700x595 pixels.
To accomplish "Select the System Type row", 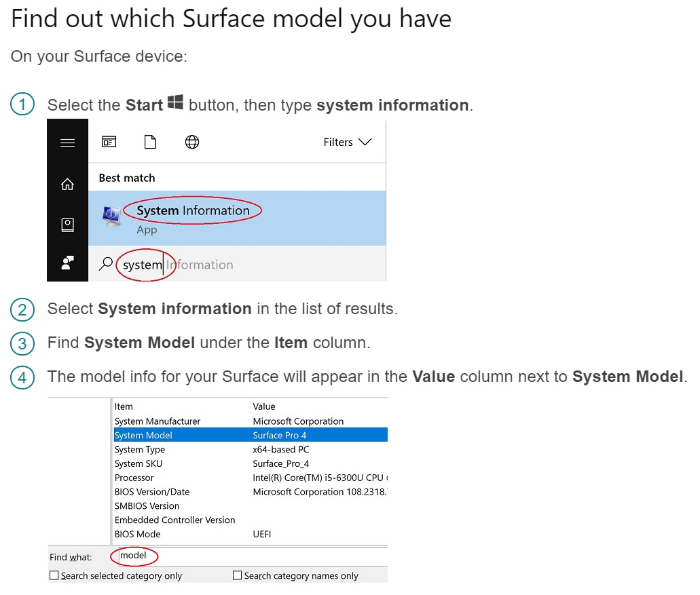I will point(251,449).
